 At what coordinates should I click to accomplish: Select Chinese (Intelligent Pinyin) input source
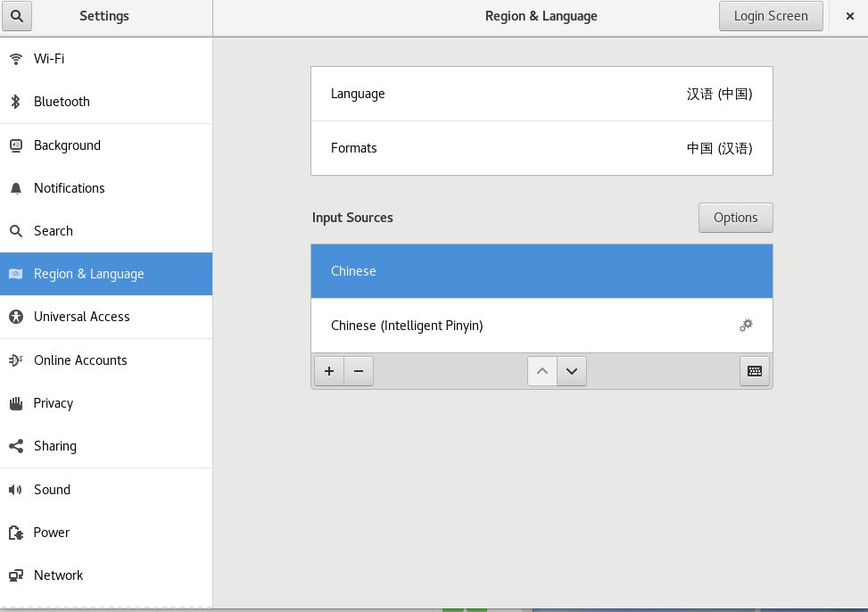542,326
